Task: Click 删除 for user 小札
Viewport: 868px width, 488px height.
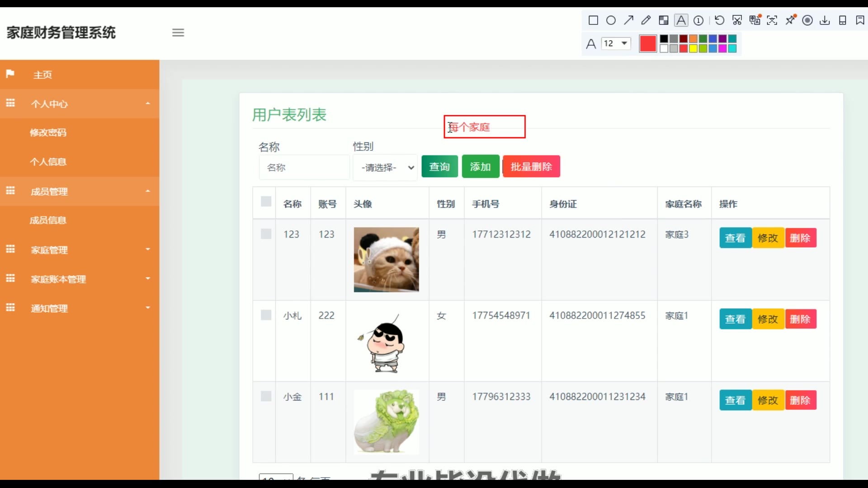Action: pos(800,319)
